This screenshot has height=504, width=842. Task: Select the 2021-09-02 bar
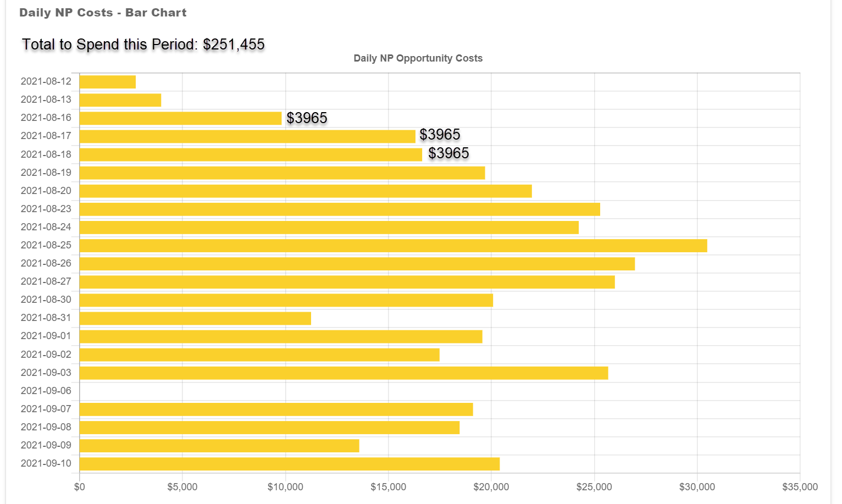click(x=259, y=355)
